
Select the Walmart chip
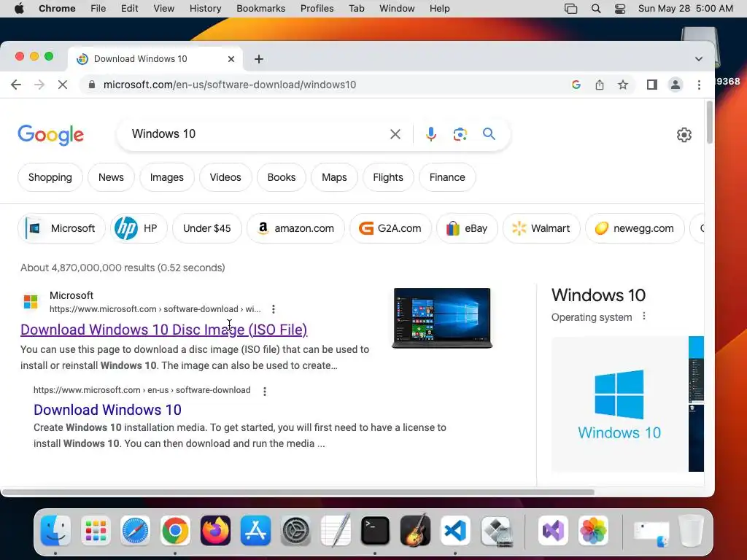(x=541, y=228)
